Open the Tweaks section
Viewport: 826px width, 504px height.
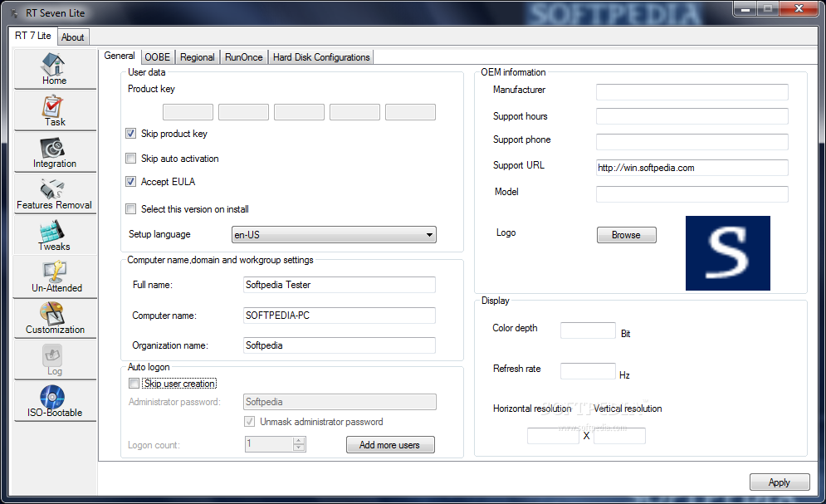click(55, 236)
